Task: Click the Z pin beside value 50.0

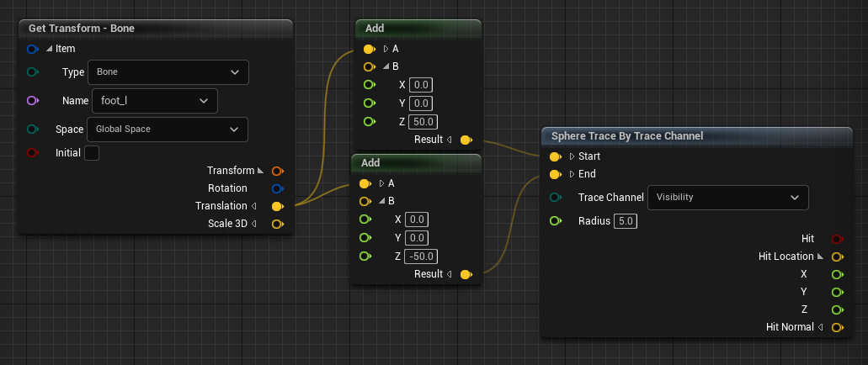Action: (370, 122)
